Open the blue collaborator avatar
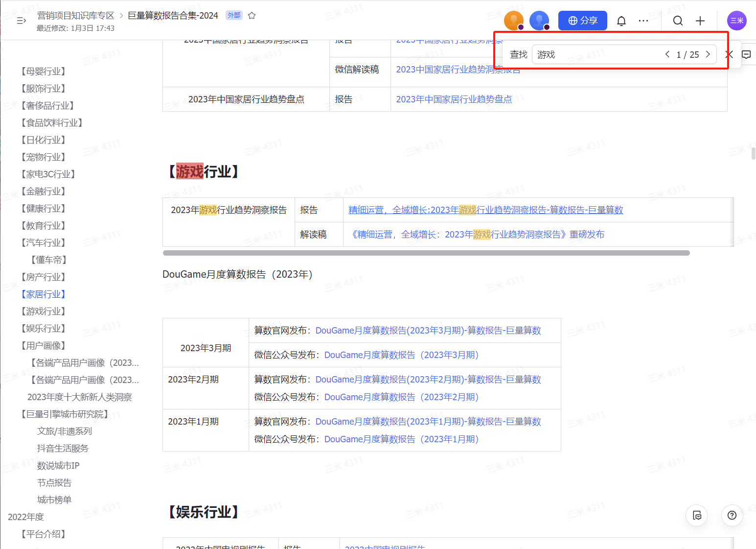This screenshot has height=549, width=756. [x=539, y=21]
